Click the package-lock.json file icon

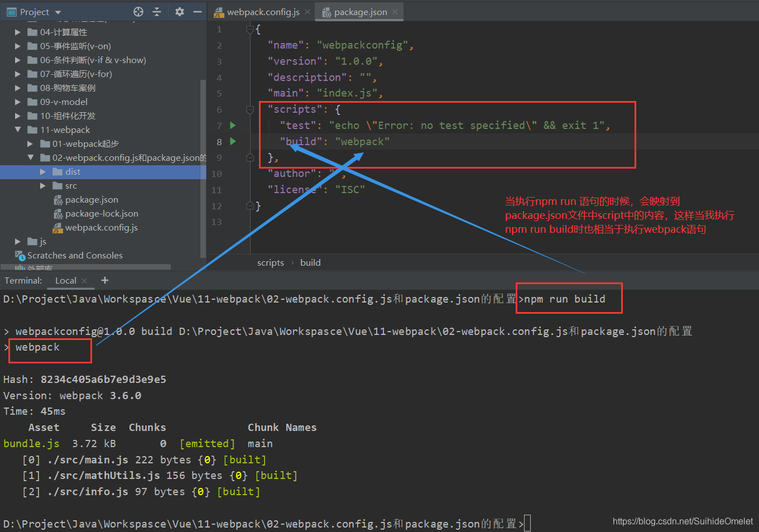[57, 214]
